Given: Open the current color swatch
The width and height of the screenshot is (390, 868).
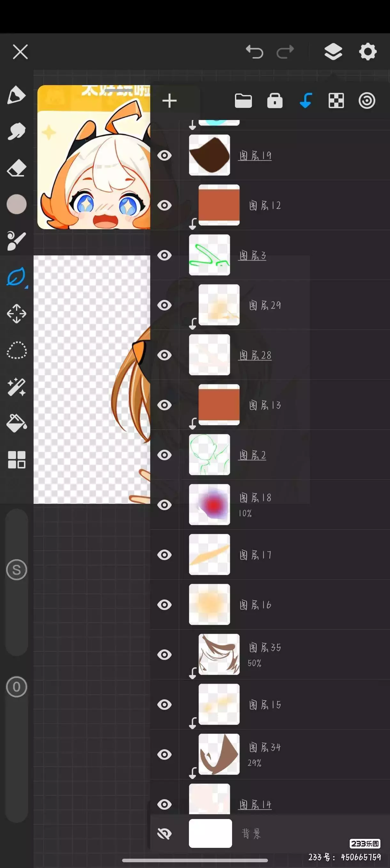Looking at the screenshot, I should pyautogui.click(x=17, y=204).
